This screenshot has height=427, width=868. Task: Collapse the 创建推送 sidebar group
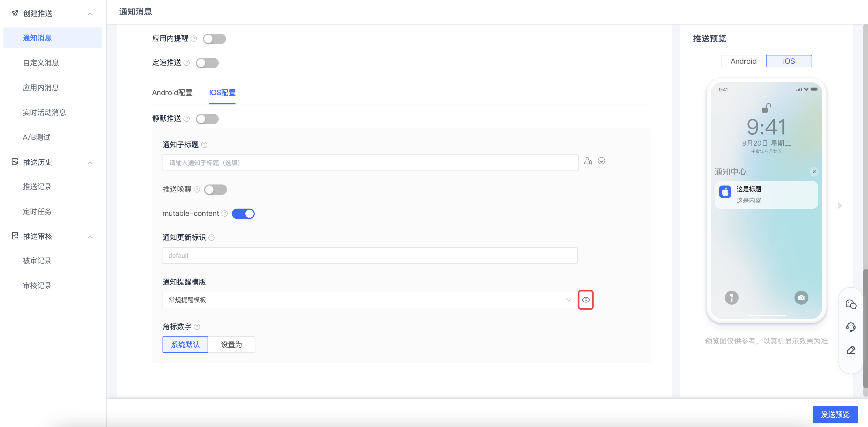[x=90, y=13]
